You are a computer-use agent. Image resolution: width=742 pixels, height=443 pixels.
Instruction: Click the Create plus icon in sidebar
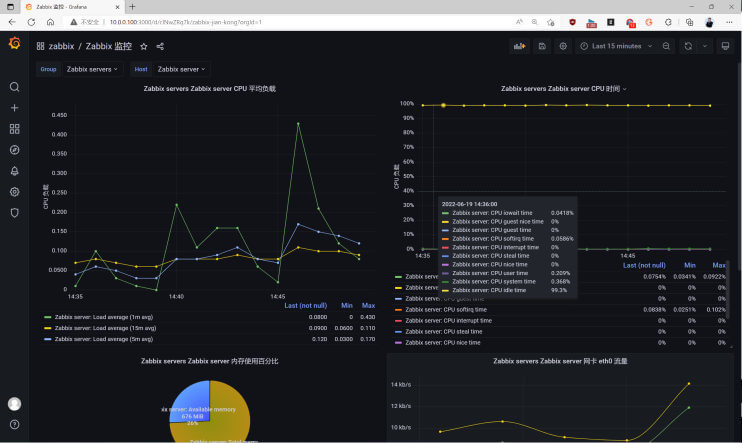coord(15,108)
